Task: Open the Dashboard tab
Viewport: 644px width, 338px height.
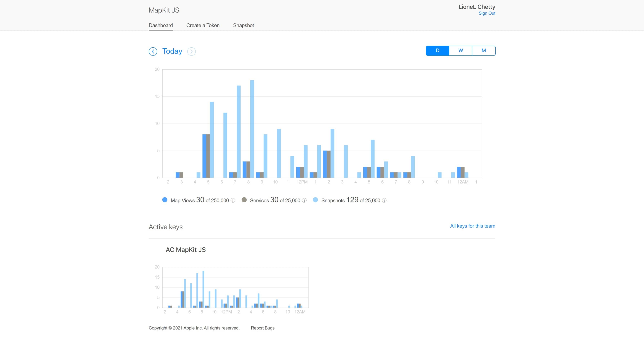Action: pos(161,25)
